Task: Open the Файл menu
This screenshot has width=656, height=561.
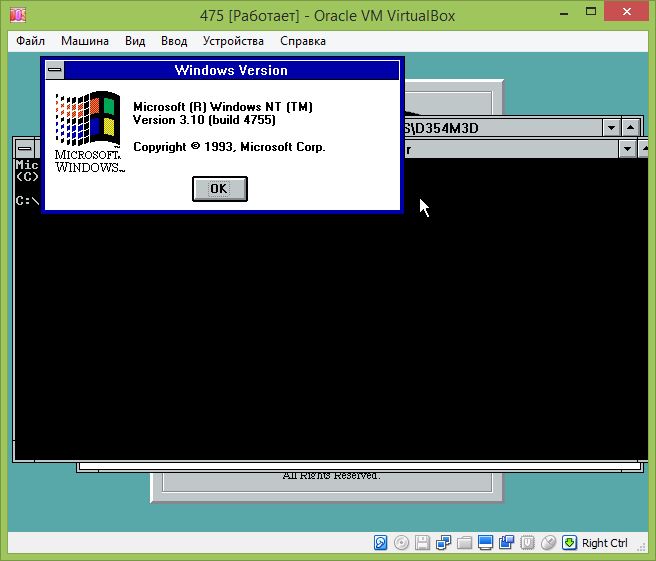Action: pyautogui.click(x=30, y=41)
